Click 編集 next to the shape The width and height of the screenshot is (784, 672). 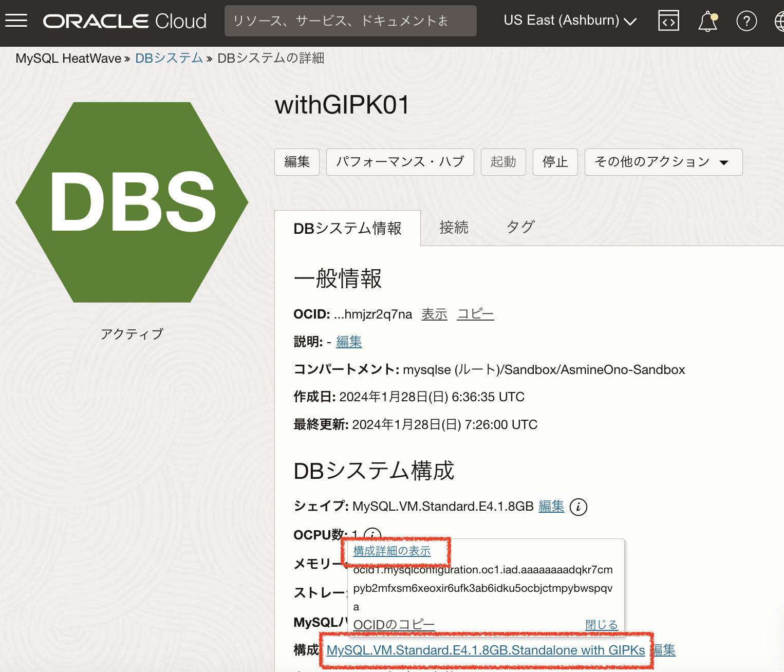coord(551,507)
